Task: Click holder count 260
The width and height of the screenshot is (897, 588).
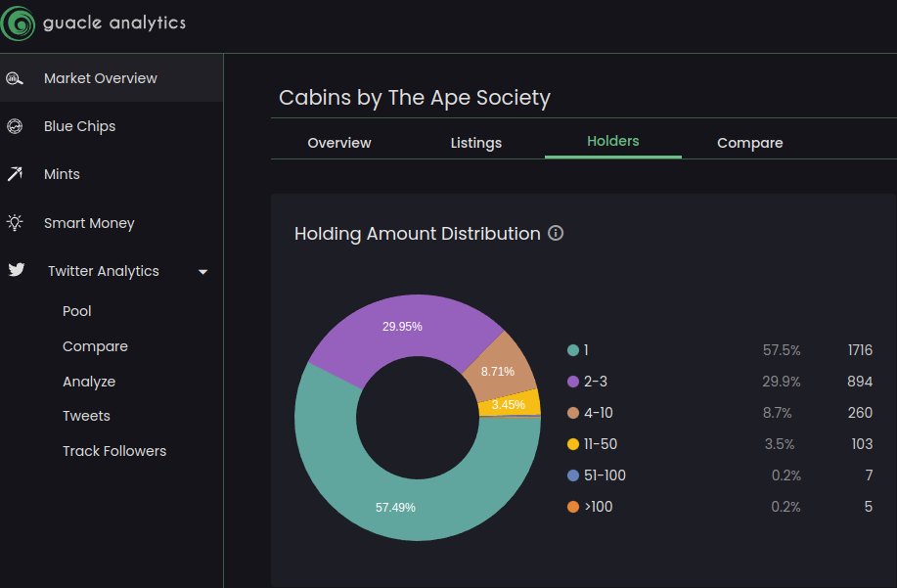Action: coord(860,413)
